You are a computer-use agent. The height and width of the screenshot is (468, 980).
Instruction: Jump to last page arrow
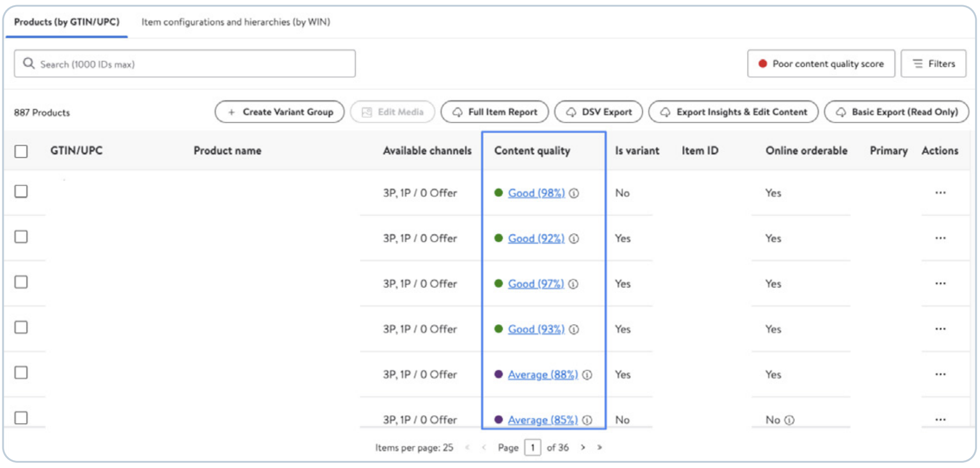click(599, 447)
